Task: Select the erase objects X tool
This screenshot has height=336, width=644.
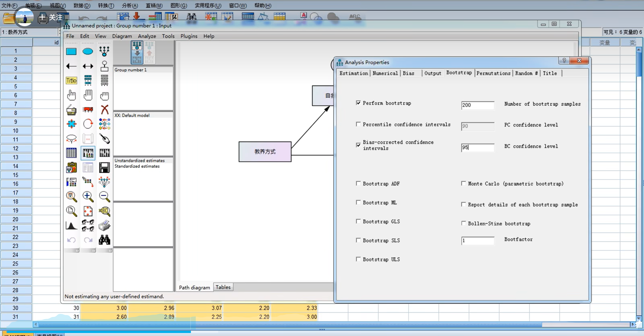Action: tap(104, 110)
